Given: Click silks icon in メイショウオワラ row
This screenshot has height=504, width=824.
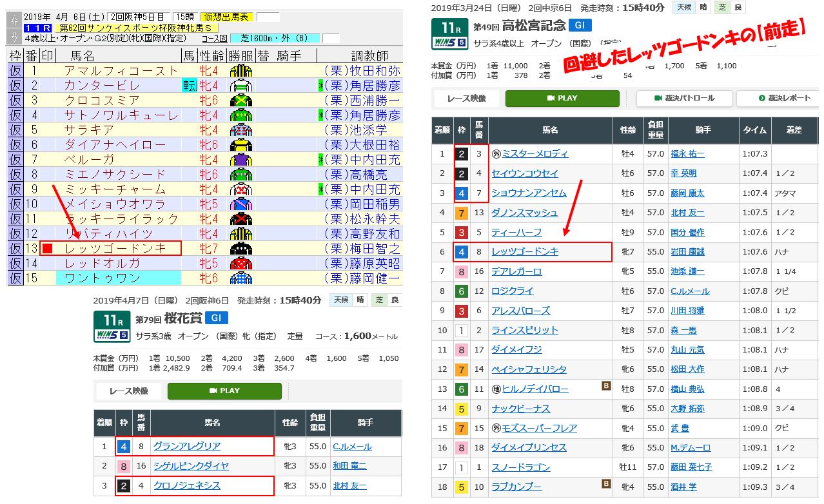Looking at the screenshot, I should [x=240, y=204].
